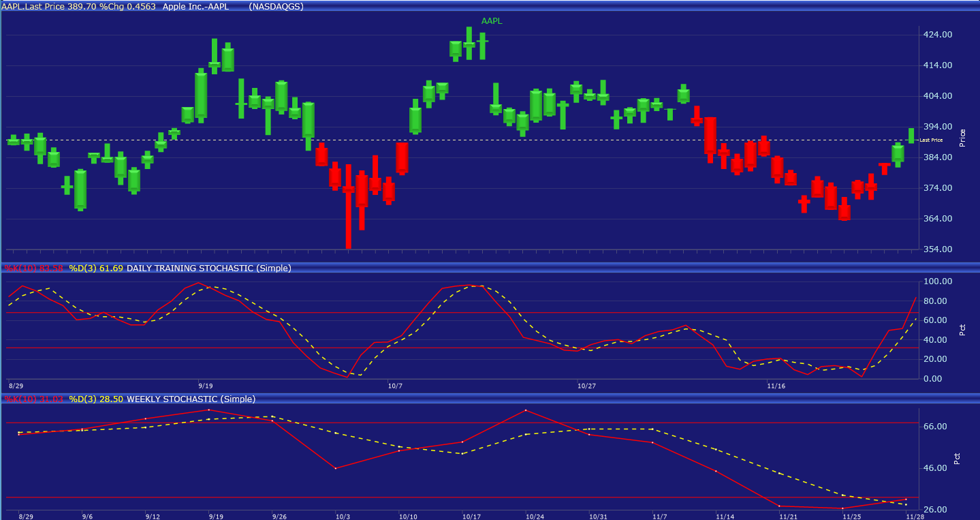The height and width of the screenshot is (520, 980).
Task: Click the 354.00 price axis label
Action: pos(939,249)
